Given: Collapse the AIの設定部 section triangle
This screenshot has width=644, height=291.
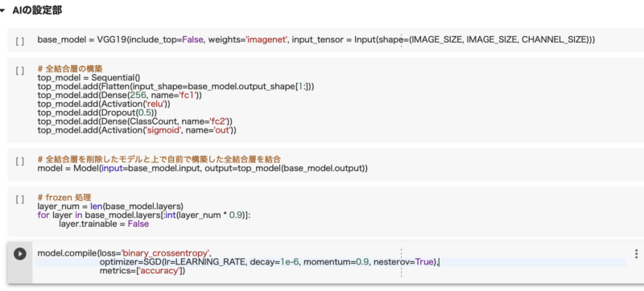Looking at the screenshot, I should 2,11.
